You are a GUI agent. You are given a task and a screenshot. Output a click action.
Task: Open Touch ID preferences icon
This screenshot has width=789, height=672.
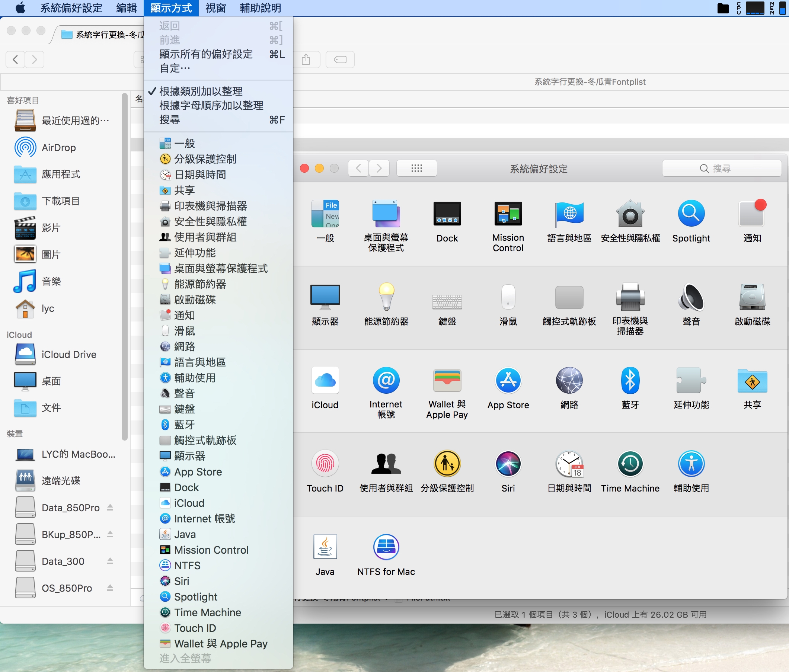click(x=325, y=464)
